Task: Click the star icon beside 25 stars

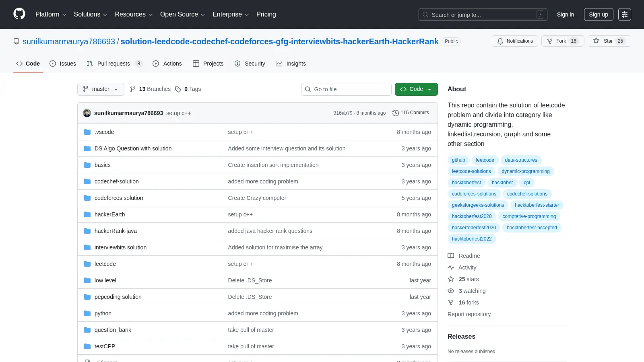Action: click(451, 279)
